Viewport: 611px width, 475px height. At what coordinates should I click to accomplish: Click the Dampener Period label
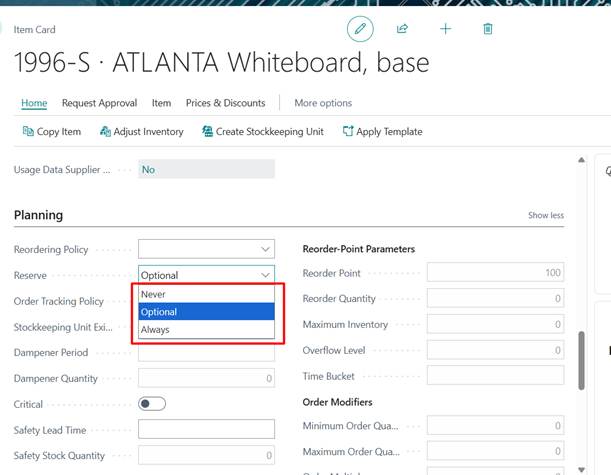pos(51,352)
